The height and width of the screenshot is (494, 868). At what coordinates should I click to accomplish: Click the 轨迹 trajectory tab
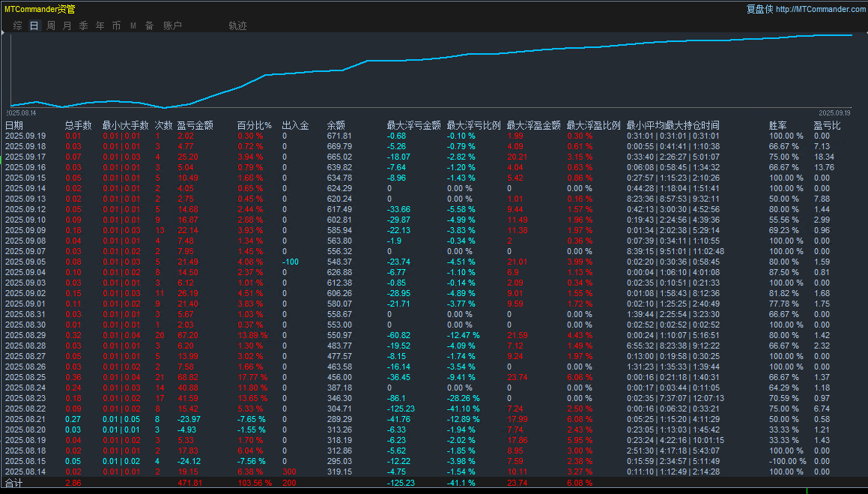tap(237, 25)
